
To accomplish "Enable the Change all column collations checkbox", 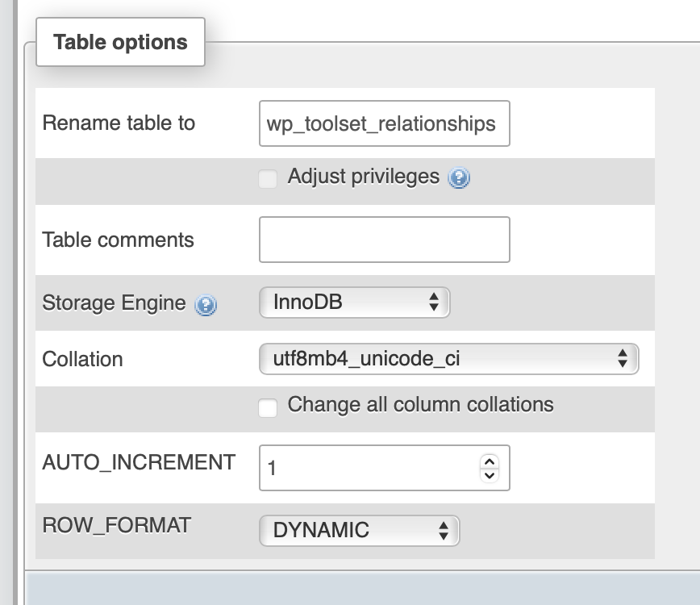I will (268, 407).
